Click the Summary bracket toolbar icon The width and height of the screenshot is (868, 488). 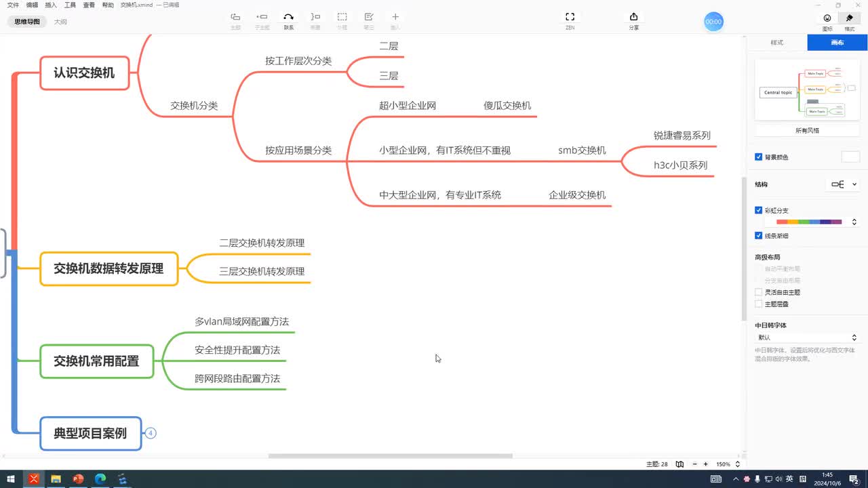pyautogui.click(x=315, y=17)
